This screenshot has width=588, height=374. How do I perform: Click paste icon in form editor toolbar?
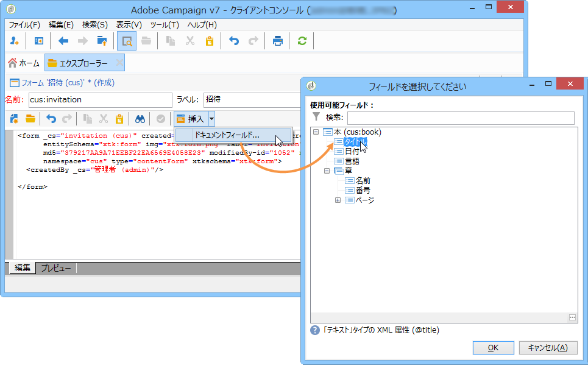[119, 119]
